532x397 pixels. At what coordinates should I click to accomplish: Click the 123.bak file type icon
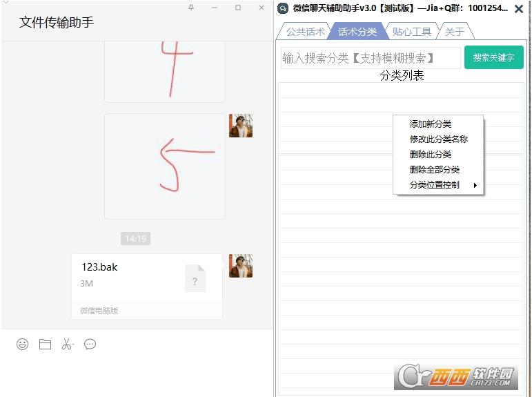point(195,278)
